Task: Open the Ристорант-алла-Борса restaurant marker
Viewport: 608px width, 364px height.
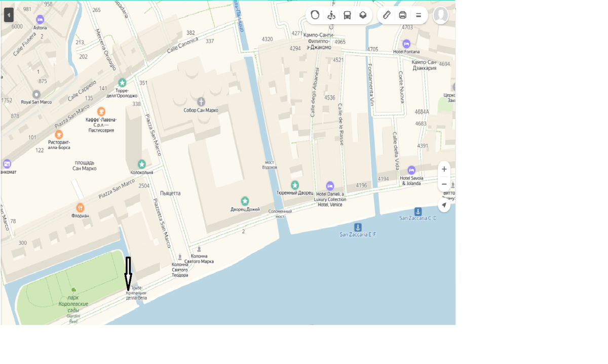Action: point(59,135)
